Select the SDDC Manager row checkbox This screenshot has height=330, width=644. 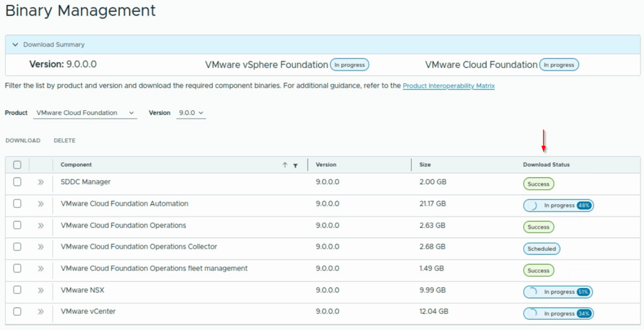point(17,182)
